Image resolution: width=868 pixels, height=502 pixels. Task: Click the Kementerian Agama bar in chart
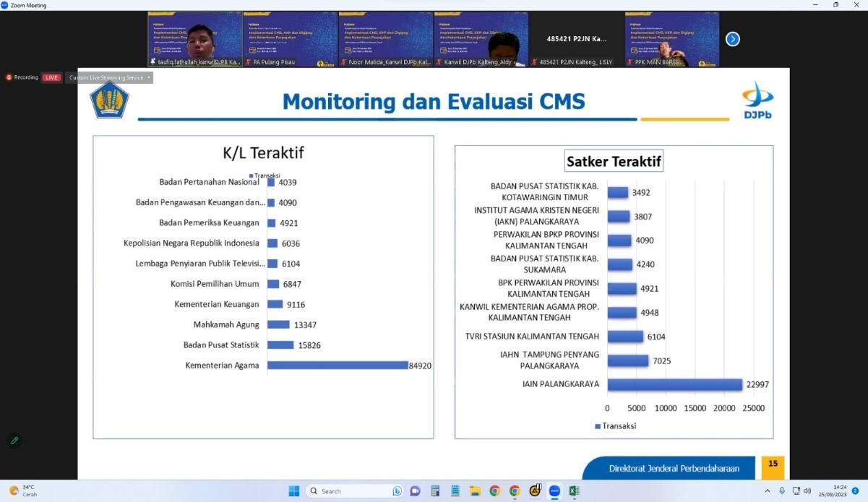coord(338,365)
